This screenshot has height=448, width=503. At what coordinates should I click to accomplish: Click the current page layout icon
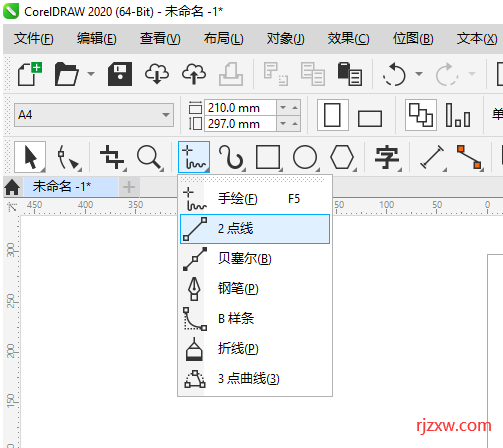click(458, 115)
